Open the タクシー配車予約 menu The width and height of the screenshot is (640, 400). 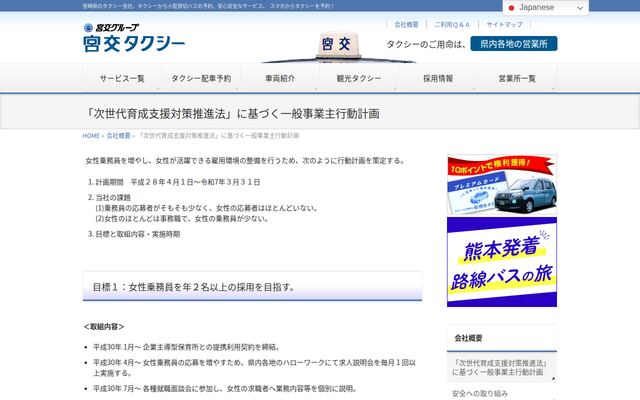(201, 78)
